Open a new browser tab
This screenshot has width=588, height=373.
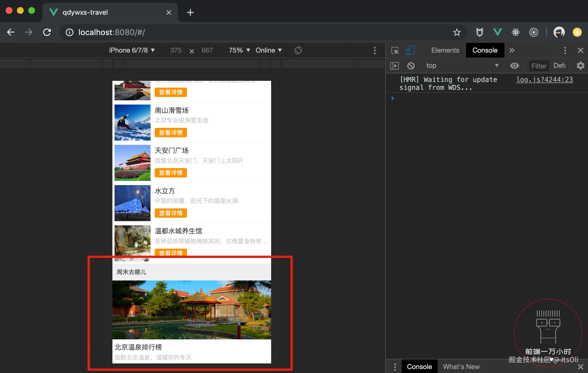pos(190,12)
